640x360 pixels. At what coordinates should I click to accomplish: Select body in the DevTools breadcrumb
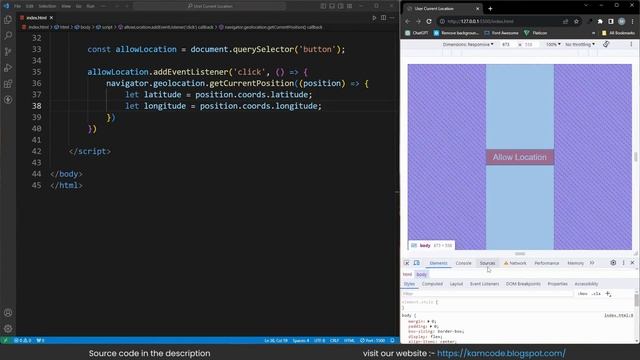422,274
